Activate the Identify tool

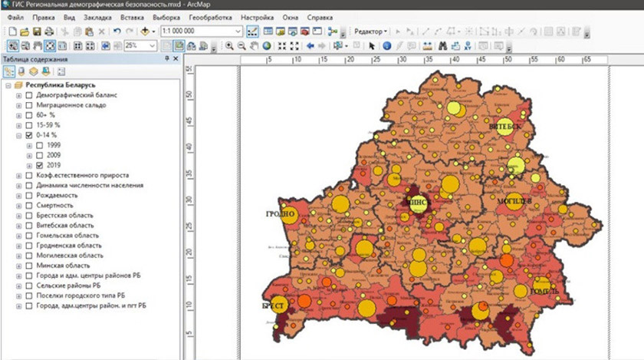386,46
